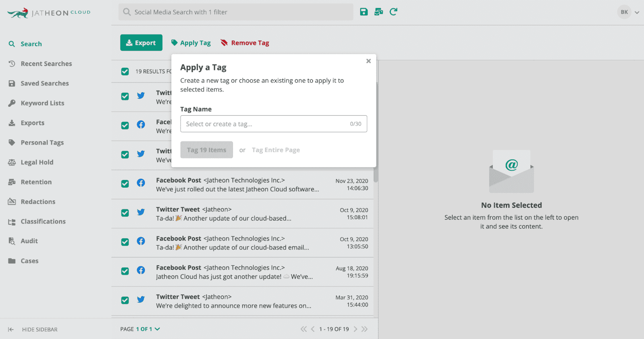This screenshot has height=339, width=644.
Task: Uncheck the Oct 9 Twitter Tweet checkbox
Action: coord(125,213)
